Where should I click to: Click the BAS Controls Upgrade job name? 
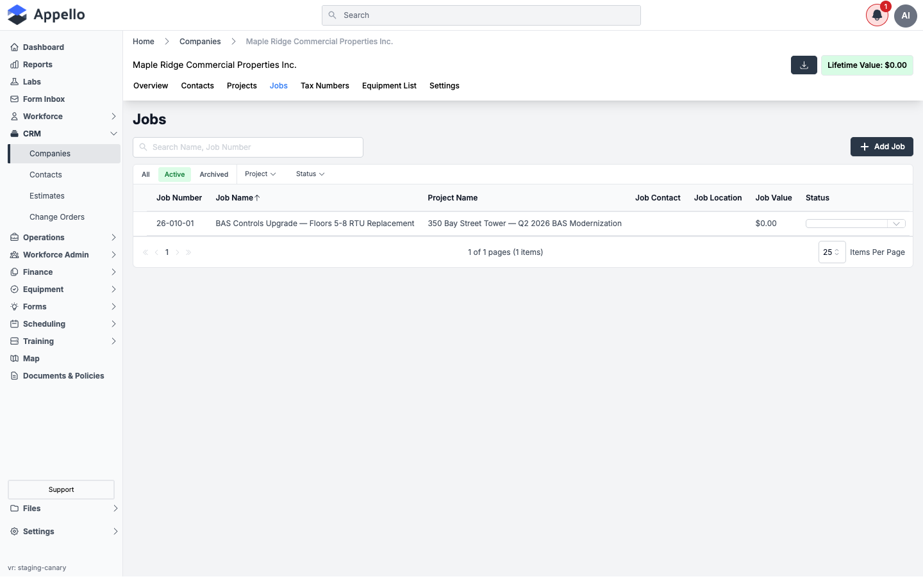click(x=315, y=224)
